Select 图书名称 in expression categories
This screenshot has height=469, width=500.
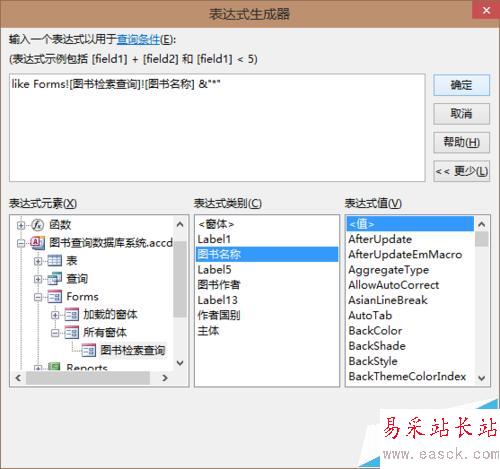267,254
